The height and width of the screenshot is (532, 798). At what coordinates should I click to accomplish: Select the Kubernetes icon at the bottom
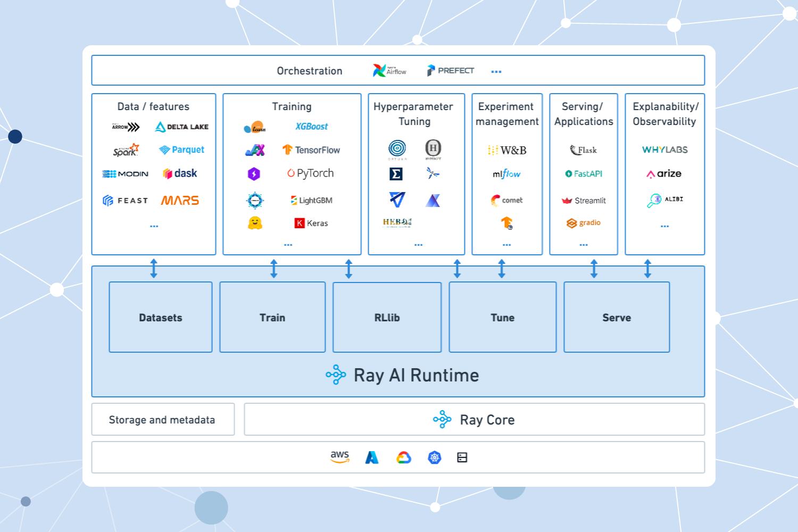pyautogui.click(x=434, y=457)
